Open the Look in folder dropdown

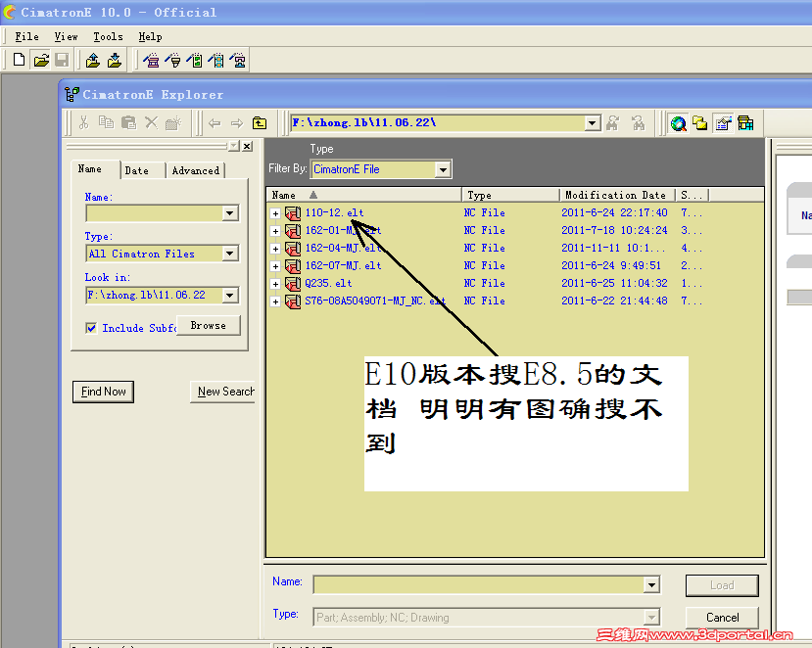230,296
